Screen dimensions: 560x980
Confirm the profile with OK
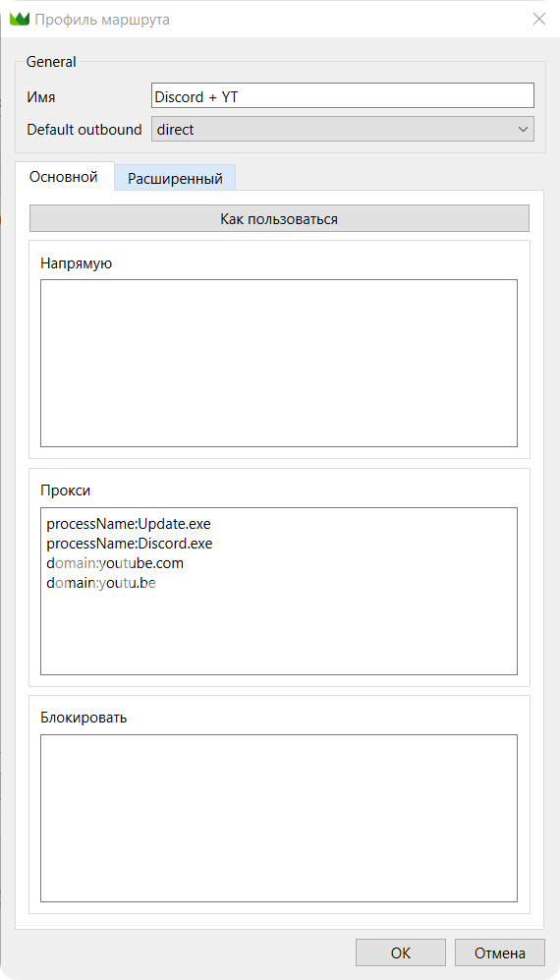[401, 952]
